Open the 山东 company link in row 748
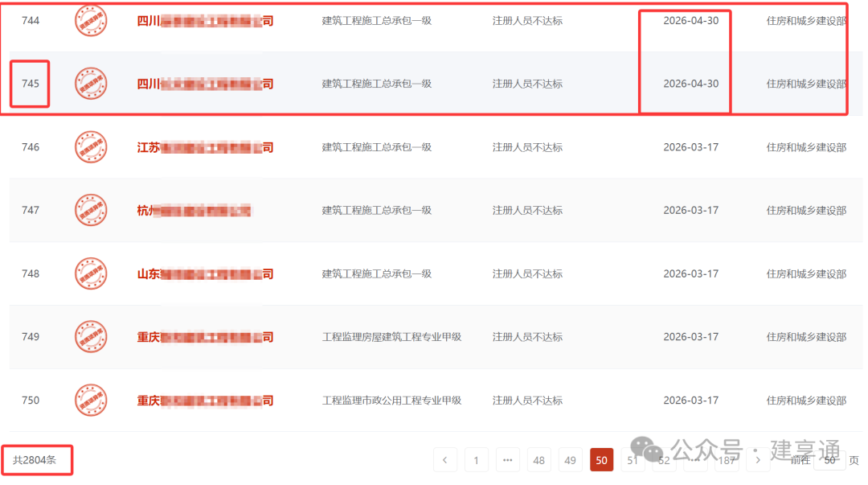This screenshot has height=485, width=868. click(205, 273)
